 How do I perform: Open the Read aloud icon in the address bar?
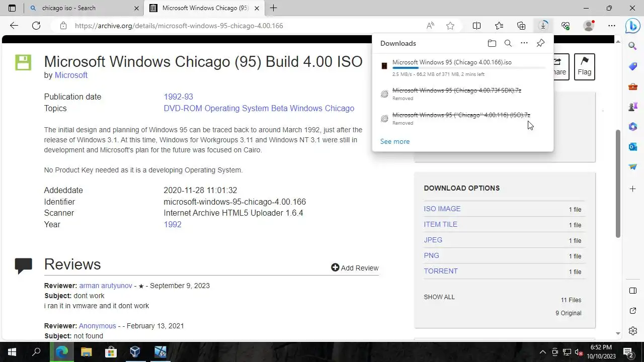tap(430, 26)
